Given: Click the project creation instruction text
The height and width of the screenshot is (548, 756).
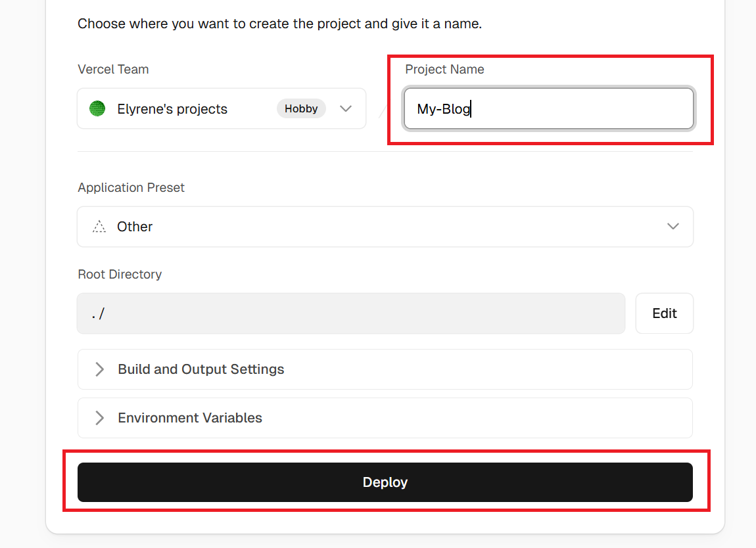Looking at the screenshot, I should (x=279, y=24).
